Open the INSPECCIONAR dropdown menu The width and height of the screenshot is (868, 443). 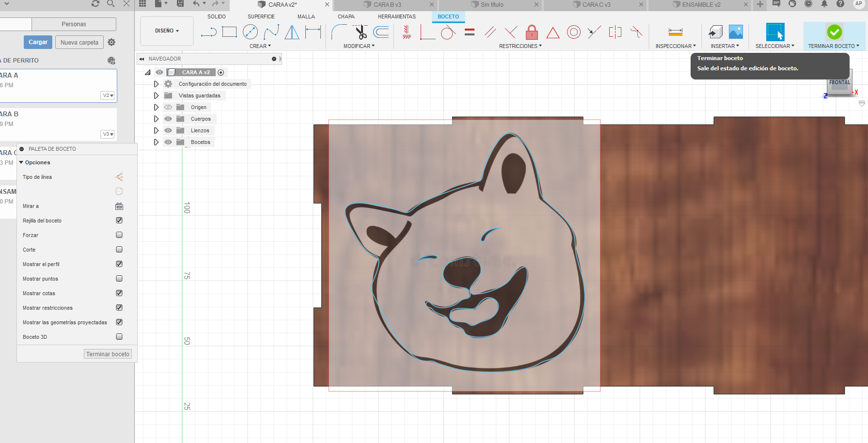(676, 46)
